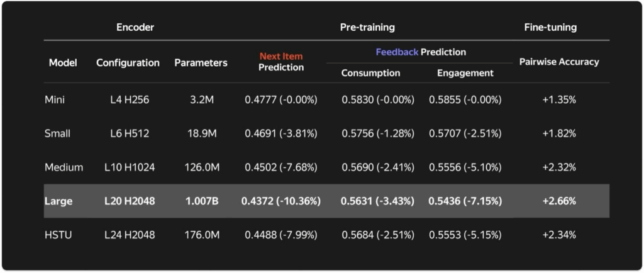Click the L24 H2048 configuration cell
This screenshot has width=644, height=273.
click(x=130, y=235)
